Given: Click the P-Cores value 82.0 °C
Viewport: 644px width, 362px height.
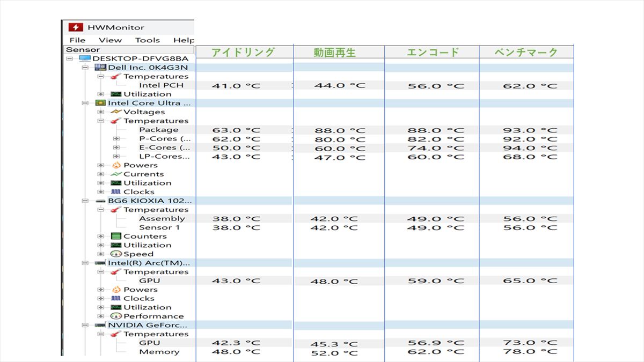Looking at the screenshot, I should 436,139.
